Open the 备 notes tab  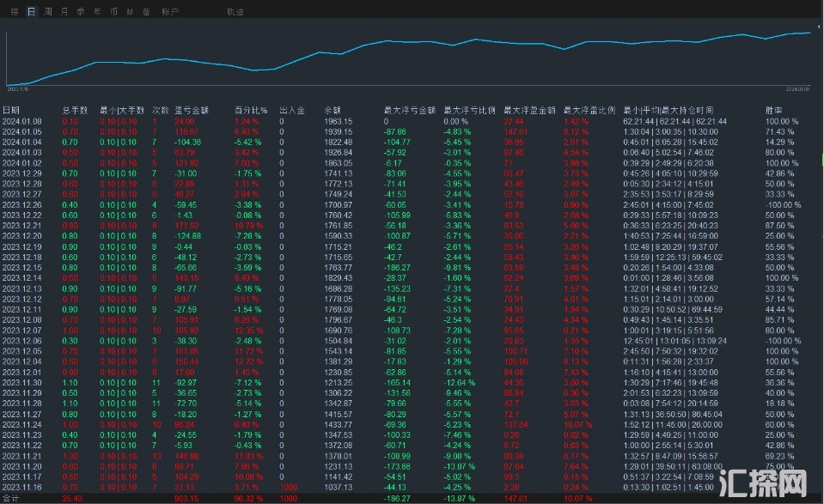click(x=146, y=11)
